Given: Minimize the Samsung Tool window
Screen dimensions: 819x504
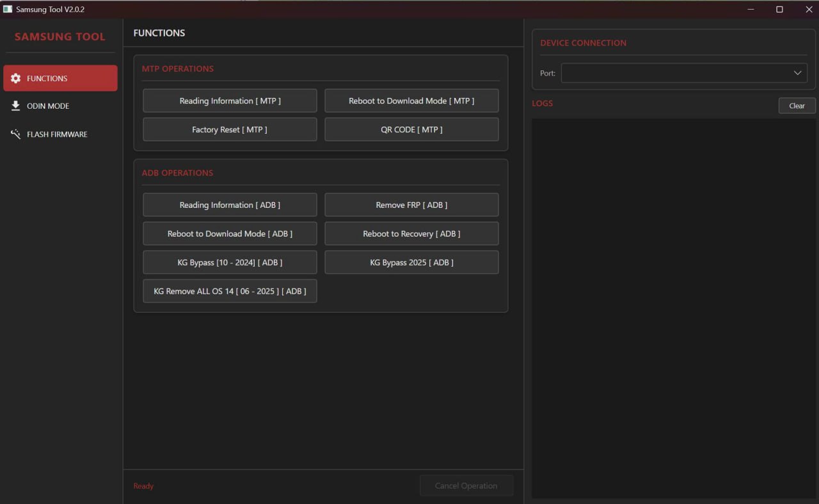Looking at the screenshot, I should tap(751, 9).
